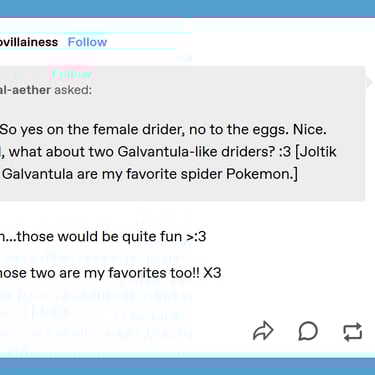
Task: Click the word "Nice." in the ask
Action: click(310, 129)
